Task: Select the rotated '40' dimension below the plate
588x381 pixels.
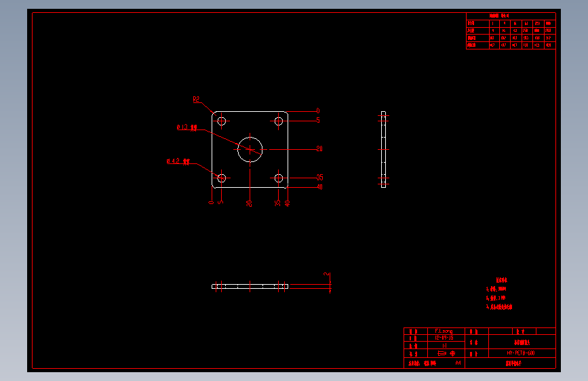Action: coord(288,203)
